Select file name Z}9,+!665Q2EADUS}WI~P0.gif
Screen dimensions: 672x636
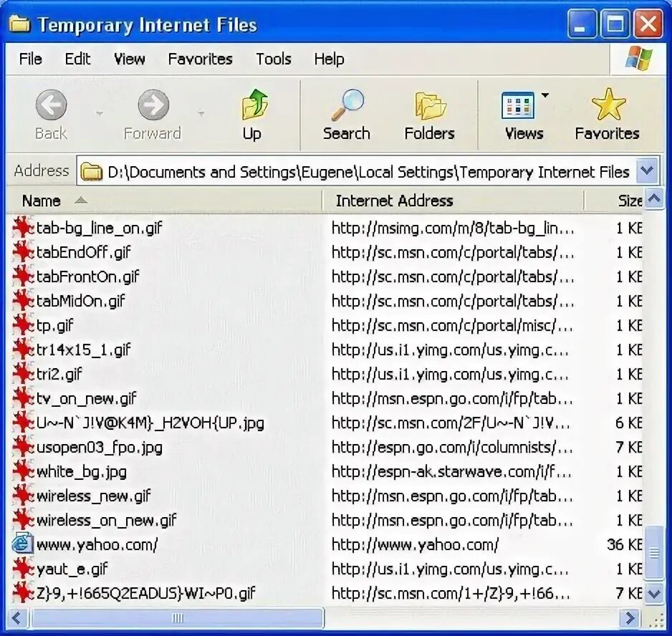pyautogui.click(x=146, y=594)
